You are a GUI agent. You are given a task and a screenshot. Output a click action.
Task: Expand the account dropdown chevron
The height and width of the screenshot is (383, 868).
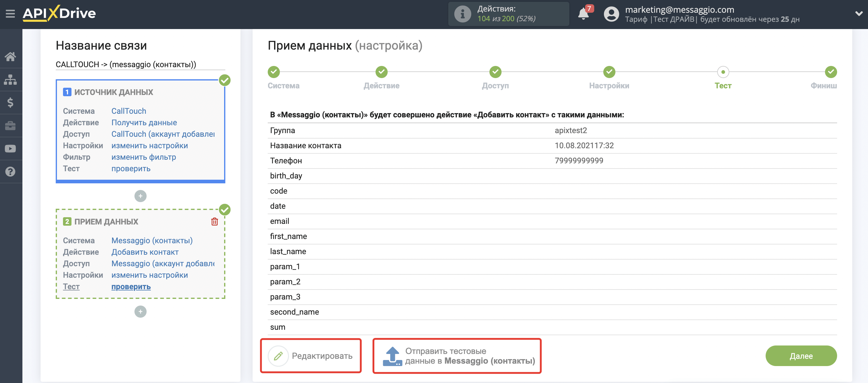859,14
